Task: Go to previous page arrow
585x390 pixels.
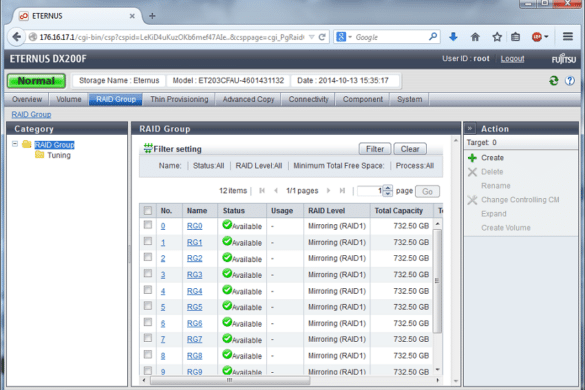Action: (x=276, y=191)
